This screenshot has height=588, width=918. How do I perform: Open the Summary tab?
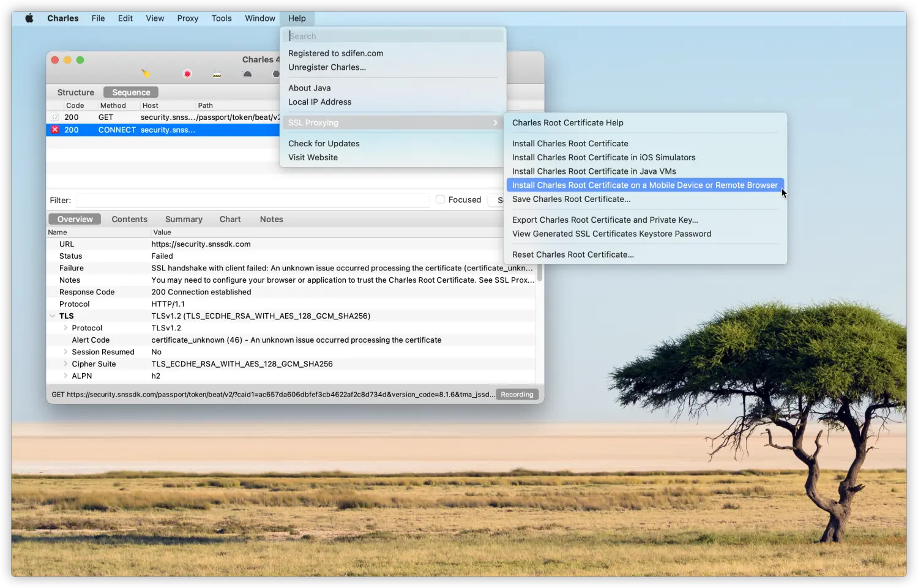point(184,219)
